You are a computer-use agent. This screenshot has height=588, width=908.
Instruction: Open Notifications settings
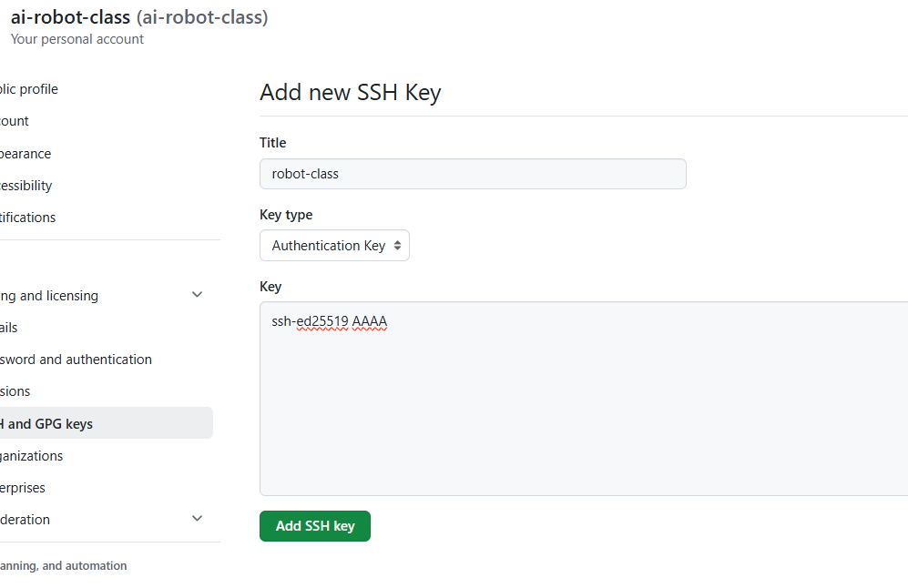[x=27, y=217]
